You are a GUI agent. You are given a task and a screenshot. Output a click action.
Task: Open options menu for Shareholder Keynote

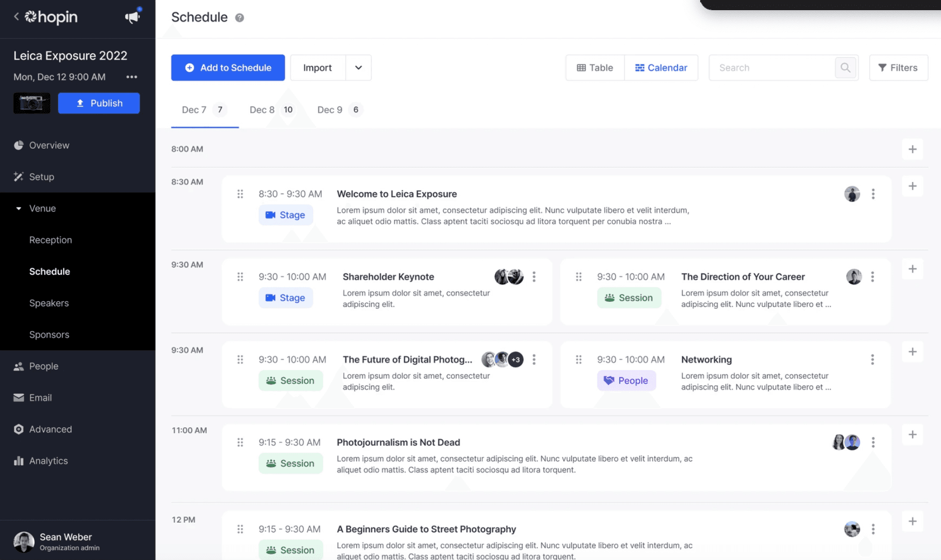534,277
